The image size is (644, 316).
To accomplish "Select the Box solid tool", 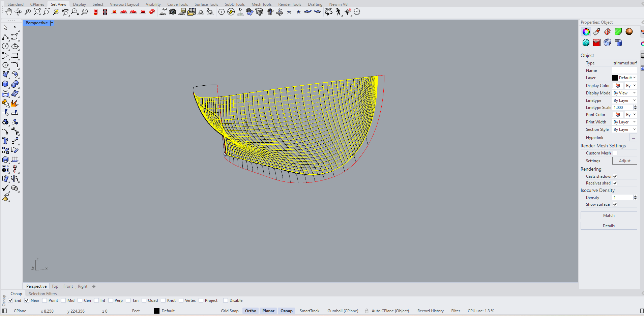I will 5,84.
